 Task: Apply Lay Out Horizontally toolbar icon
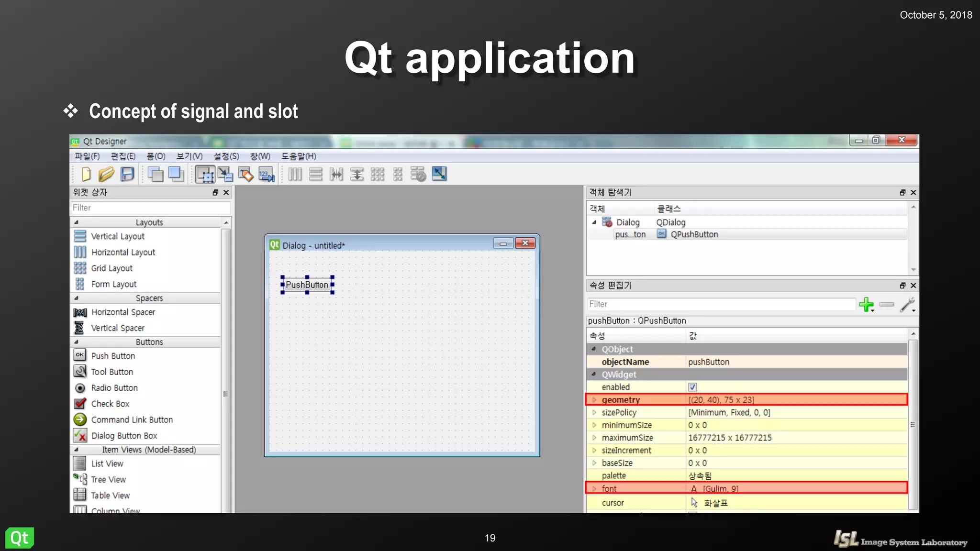tap(295, 174)
